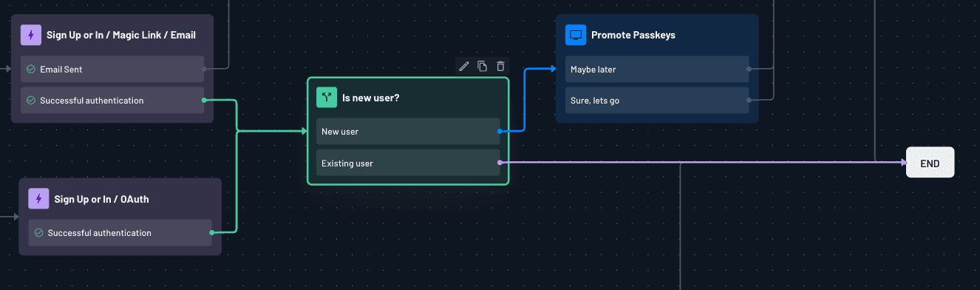Select the Sure, lets go row
Image resolution: width=980 pixels, height=290 pixels.
coord(657,101)
